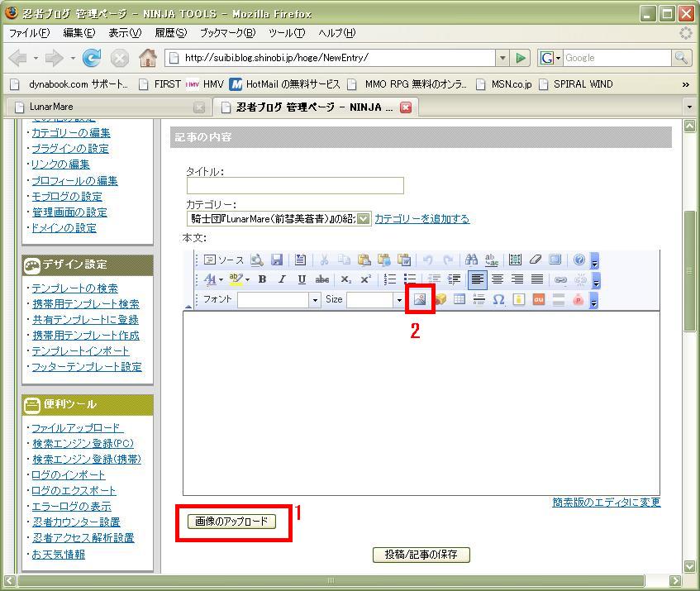700x591 pixels.
Task: Toggle subscript formatting
Action: point(346,279)
